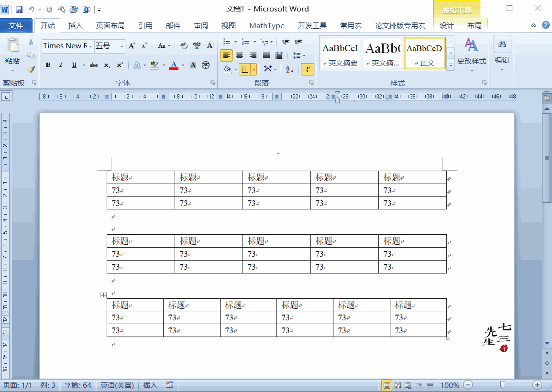Toggle Underline formatting

(74, 65)
